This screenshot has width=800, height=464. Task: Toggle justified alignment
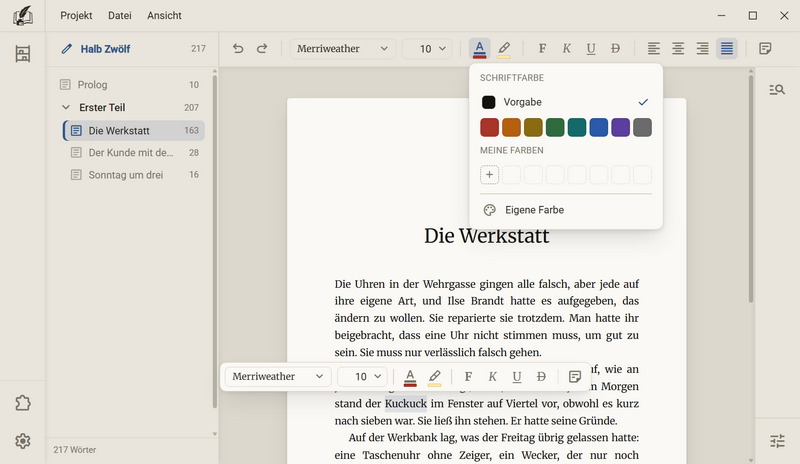(x=727, y=48)
